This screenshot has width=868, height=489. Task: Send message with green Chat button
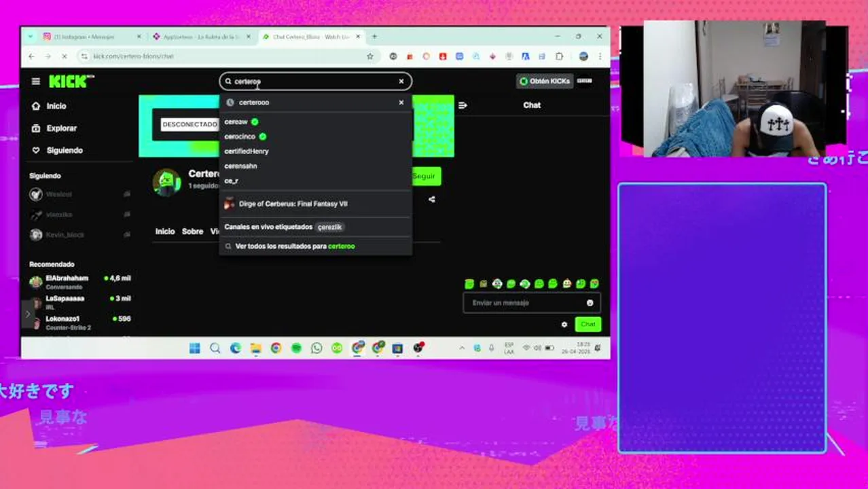[587, 325]
